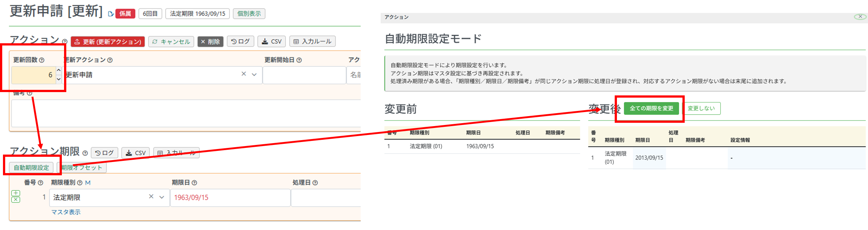Screen dimensions: 868x230
Task: Expand the 期限種別 dropdown showing 法定期限
Action: tap(162, 197)
